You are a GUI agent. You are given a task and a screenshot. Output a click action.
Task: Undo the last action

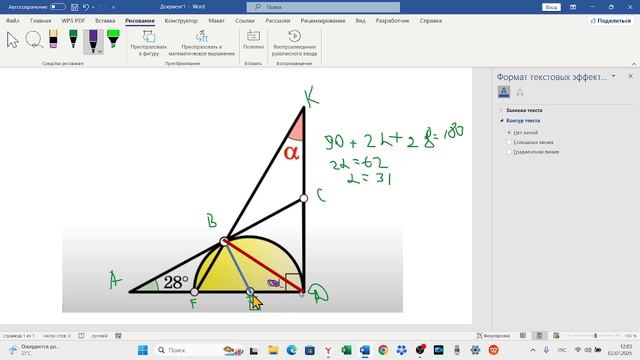coord(85,7)
